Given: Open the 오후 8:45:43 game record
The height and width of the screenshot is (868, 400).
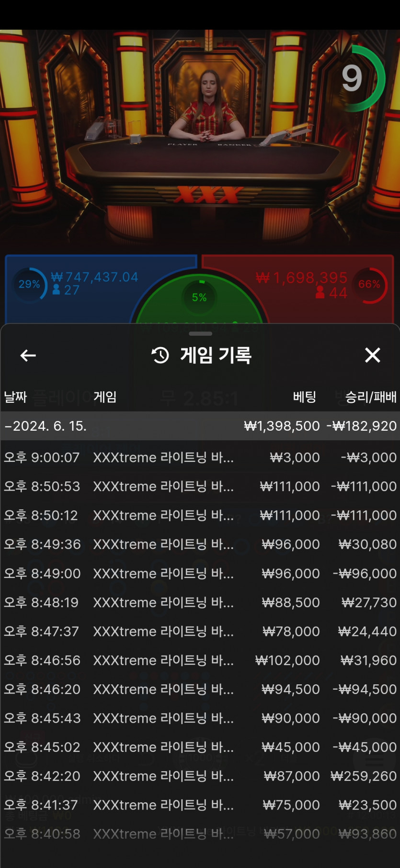Looking at the screenshot, I should pyautogui.click(x=200, y=718).
